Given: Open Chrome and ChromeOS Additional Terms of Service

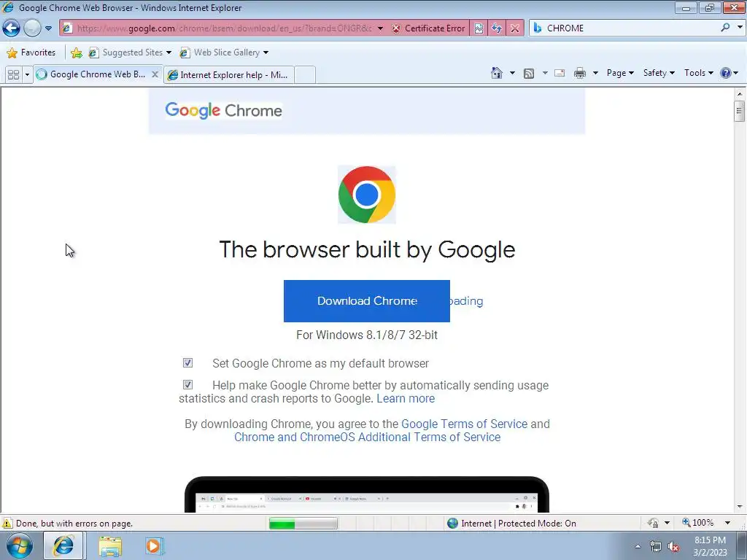Looking at the screenshot, I should point(367,437).
